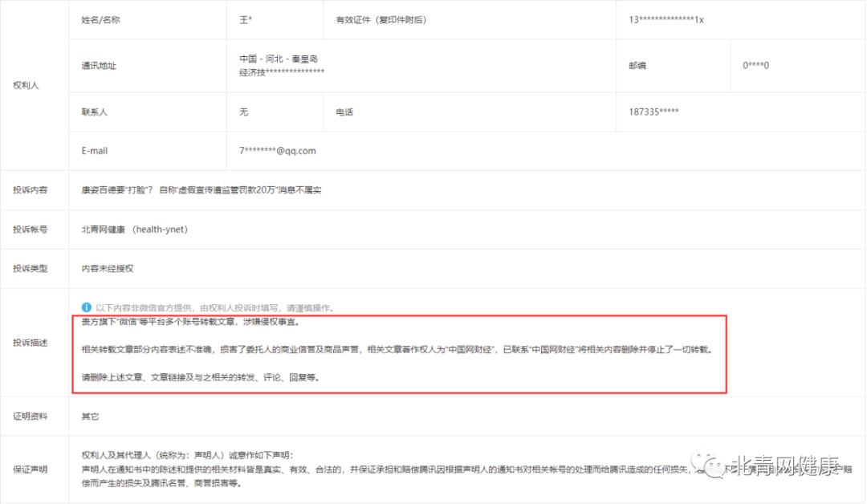
Task: Click the 姓名/名称 label
Action: click(100, 20)
